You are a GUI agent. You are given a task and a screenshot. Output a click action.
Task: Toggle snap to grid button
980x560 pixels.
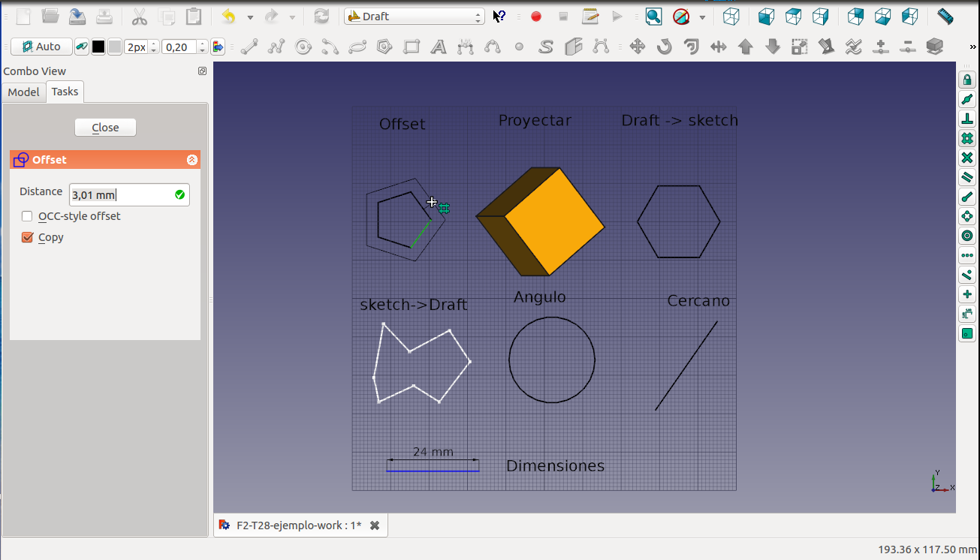[967, 138]
